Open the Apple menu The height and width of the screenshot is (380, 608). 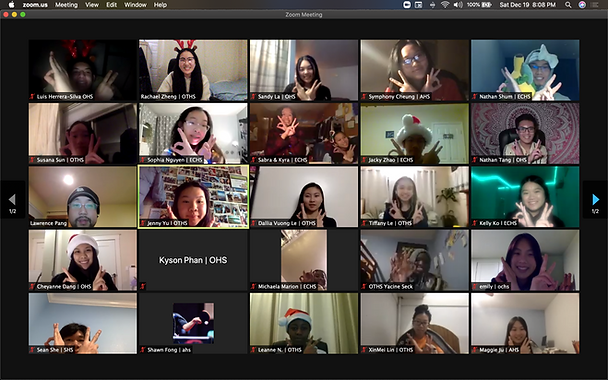[11, 5]
